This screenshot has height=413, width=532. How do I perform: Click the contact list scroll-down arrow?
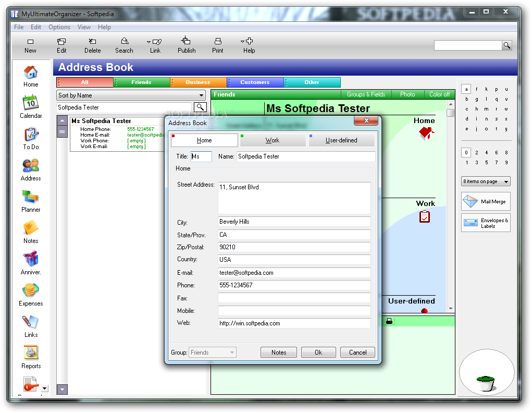(x=62, y=390)
